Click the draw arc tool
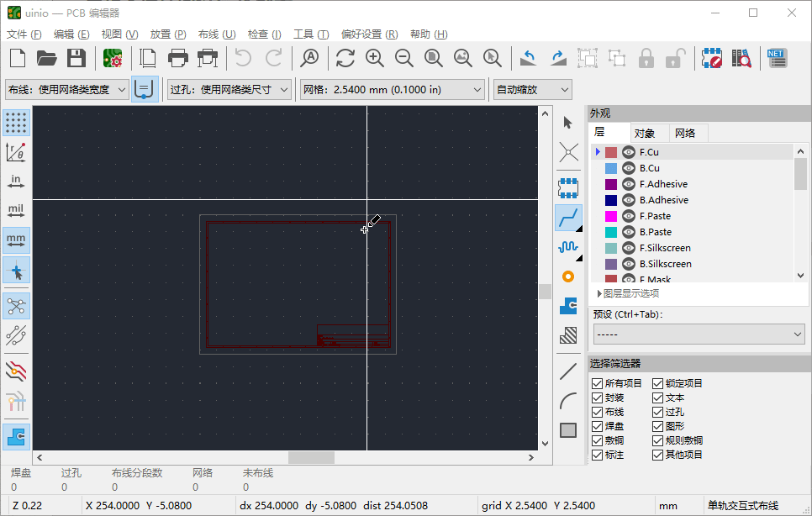Image resolution: width=812 pixels, height=516 pixels. [568, 401]
